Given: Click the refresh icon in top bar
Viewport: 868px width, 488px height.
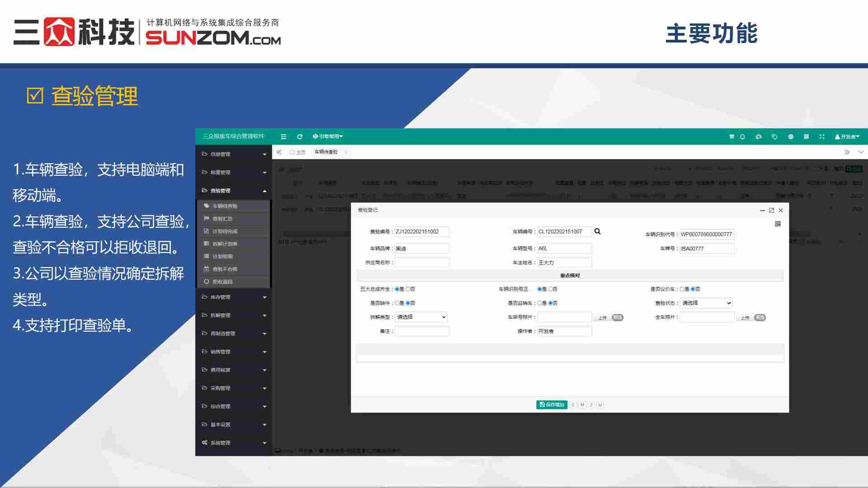Looking at the screenshot, I should (299, 136).
